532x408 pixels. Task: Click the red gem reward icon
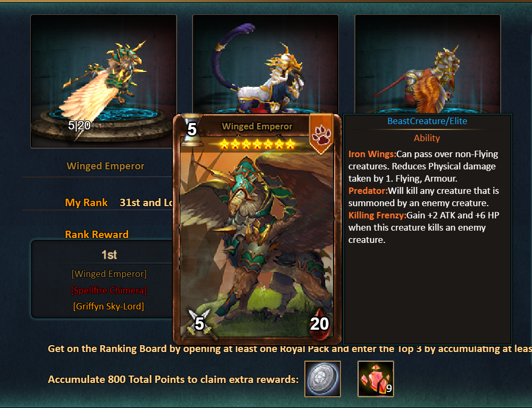pyautogui.click(x=376, y=379)
